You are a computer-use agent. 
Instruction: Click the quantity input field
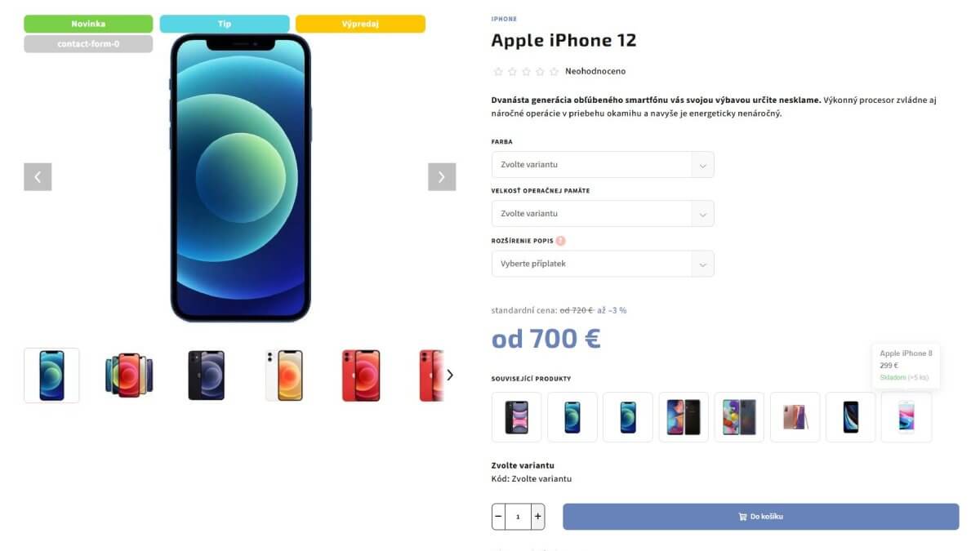click(x=518, y=517)
